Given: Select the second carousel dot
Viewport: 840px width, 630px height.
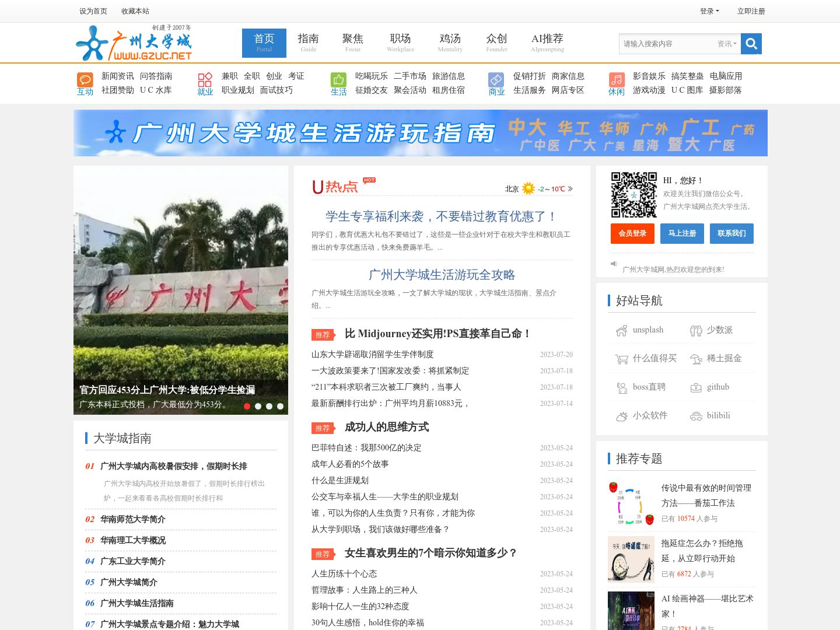Looking at the screenshot, I should [x=258, y=406].
